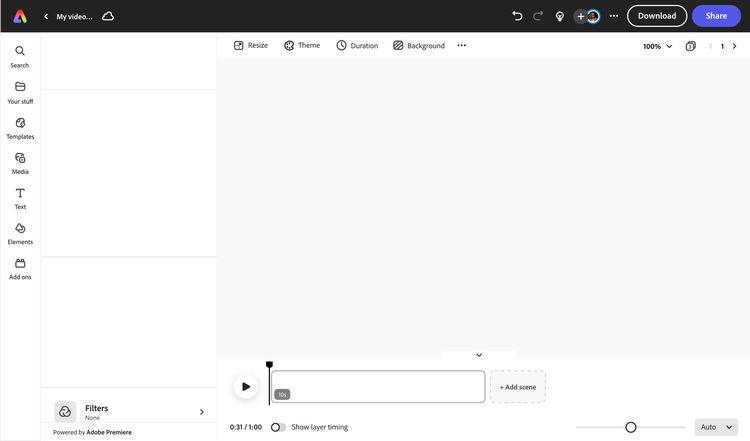Click the lightbulb tips icon
Image resolution: width=750 pixels, height=441 pixels.
[560, 16]
